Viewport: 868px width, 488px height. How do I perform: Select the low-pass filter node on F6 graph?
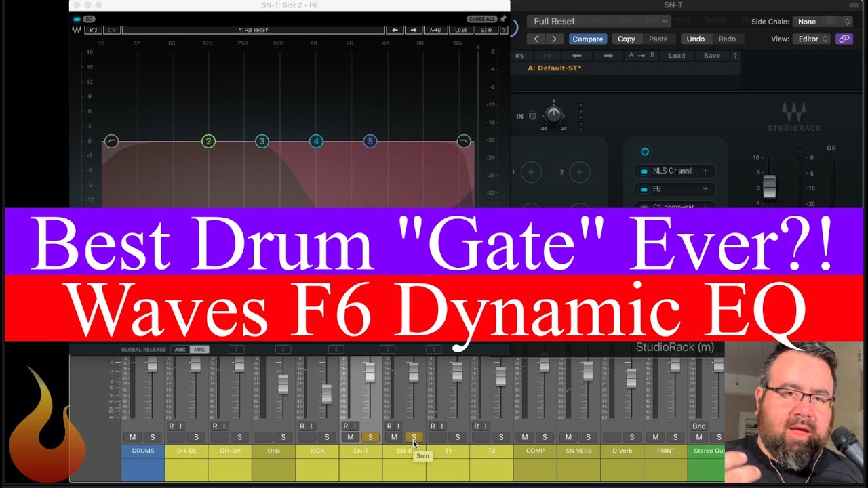[464, 141]
